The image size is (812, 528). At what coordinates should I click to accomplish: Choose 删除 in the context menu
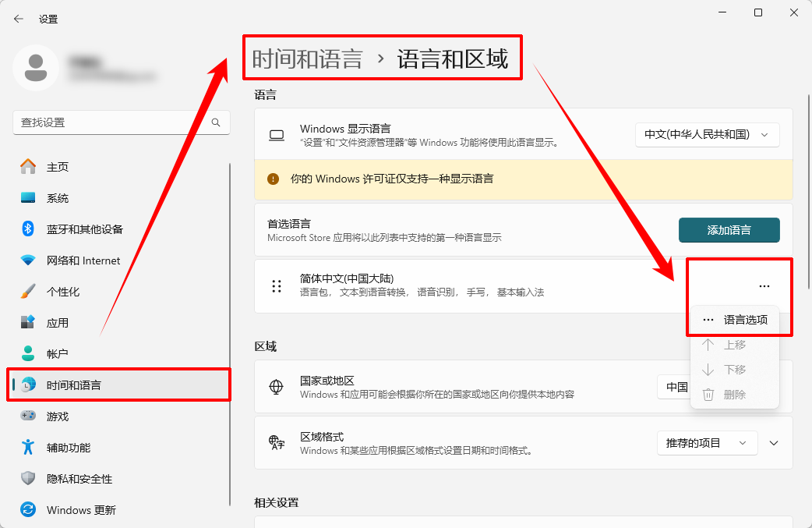pos(735,395)
